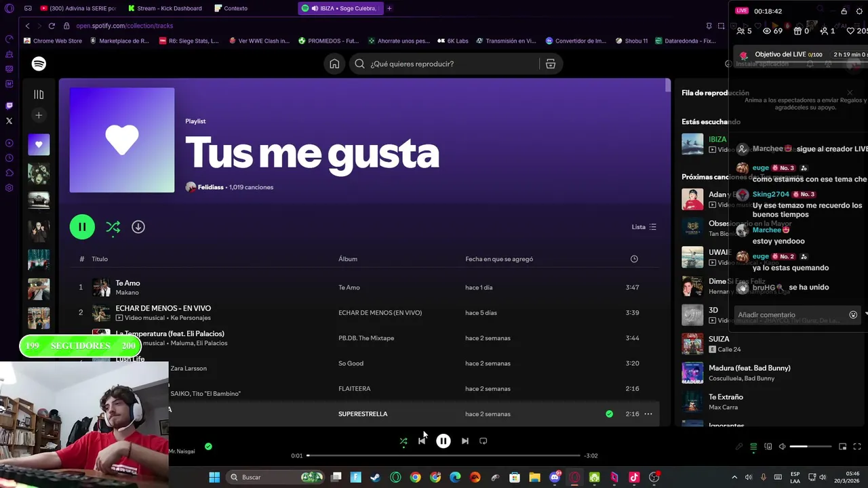The width and height of the screenshot is (868, 488).
Task: Download the Tus me gusta playlist
Action: coord(138,227)
